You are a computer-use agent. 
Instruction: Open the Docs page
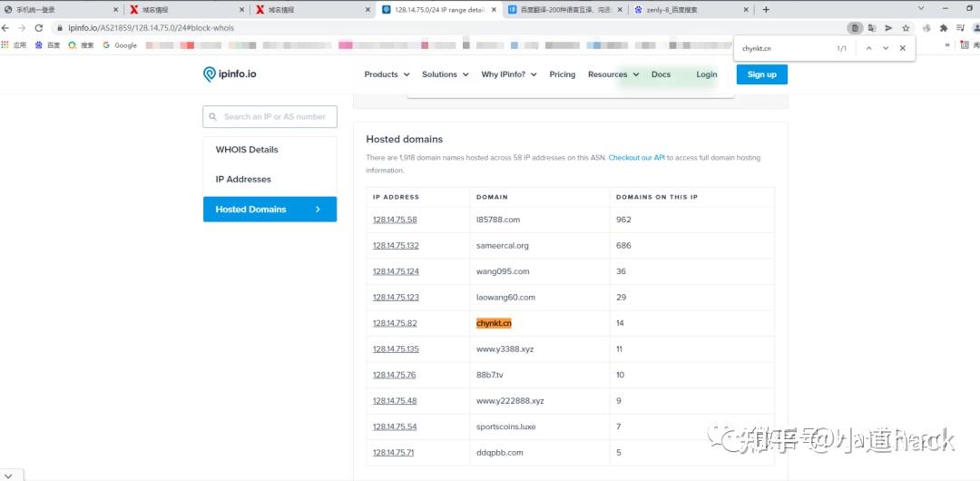[x=661, y=74]
